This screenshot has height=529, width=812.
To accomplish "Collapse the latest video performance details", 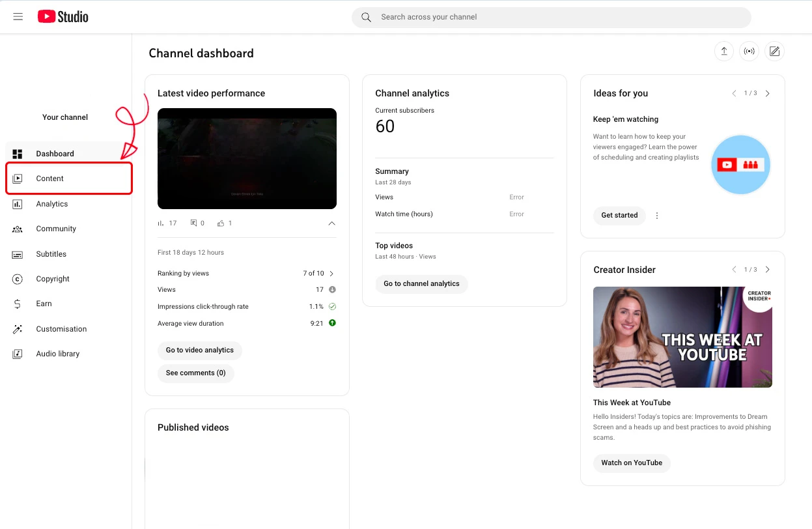I will click(331, 223).
